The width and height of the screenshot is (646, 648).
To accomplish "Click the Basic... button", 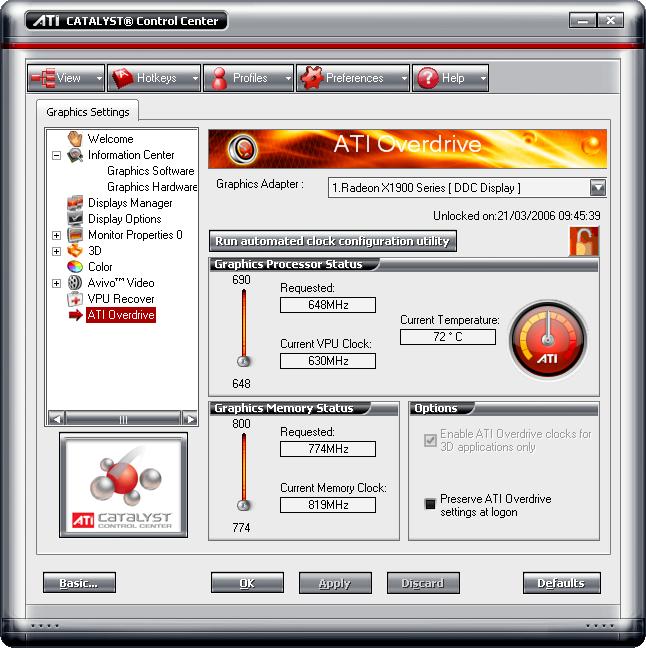I will coord(79,583).
